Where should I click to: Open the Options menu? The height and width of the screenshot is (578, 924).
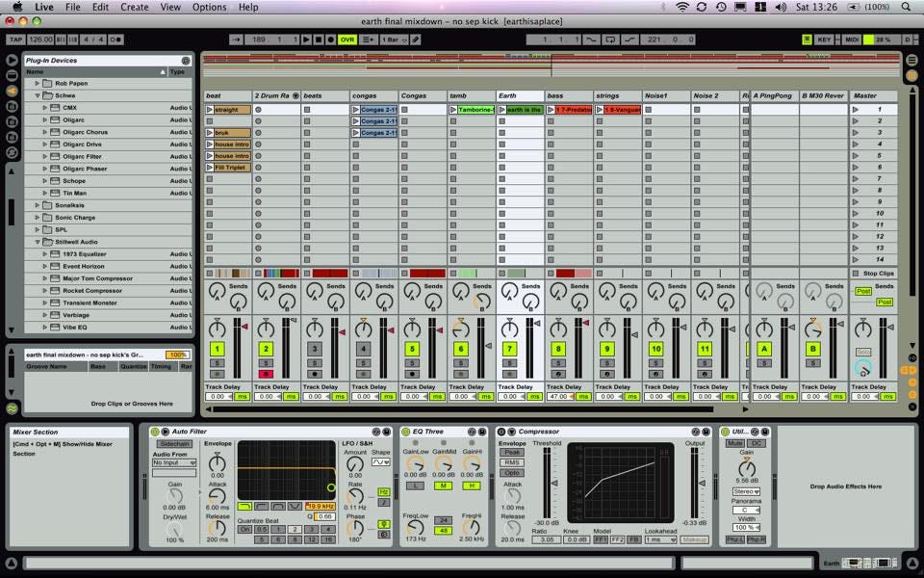(x=209, y=7)
